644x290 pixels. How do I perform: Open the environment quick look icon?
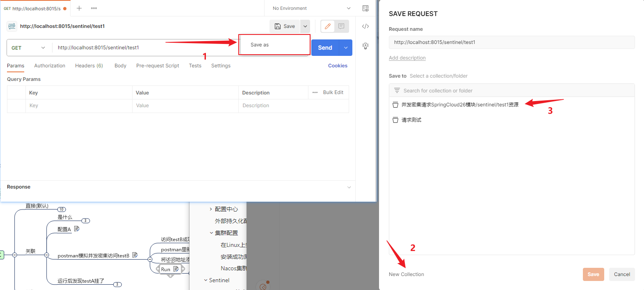365,8
